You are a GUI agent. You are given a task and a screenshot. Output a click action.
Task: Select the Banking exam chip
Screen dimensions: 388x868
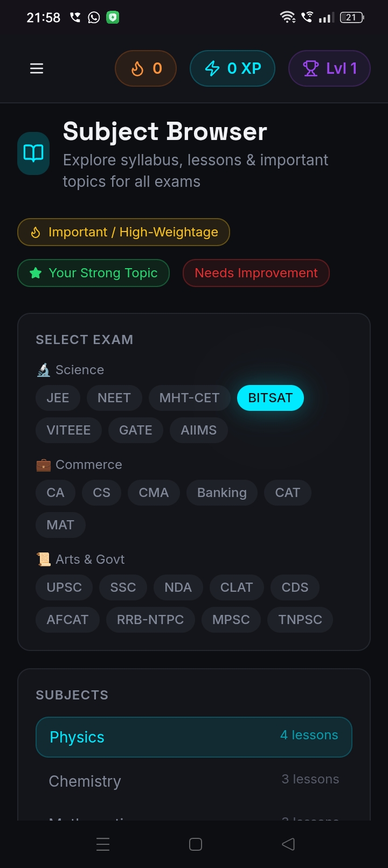pyautogui.click(x=222, y=493)
